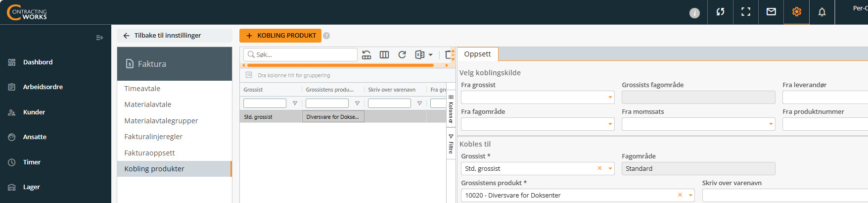
Task: Open Kunder from sidebar
Action: [x=34, y=112]
